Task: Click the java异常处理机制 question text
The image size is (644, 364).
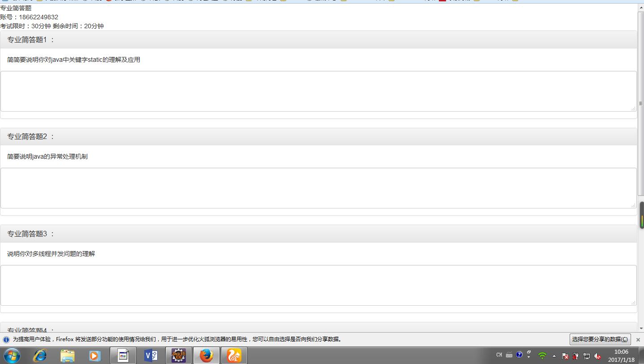Action: 47,156
